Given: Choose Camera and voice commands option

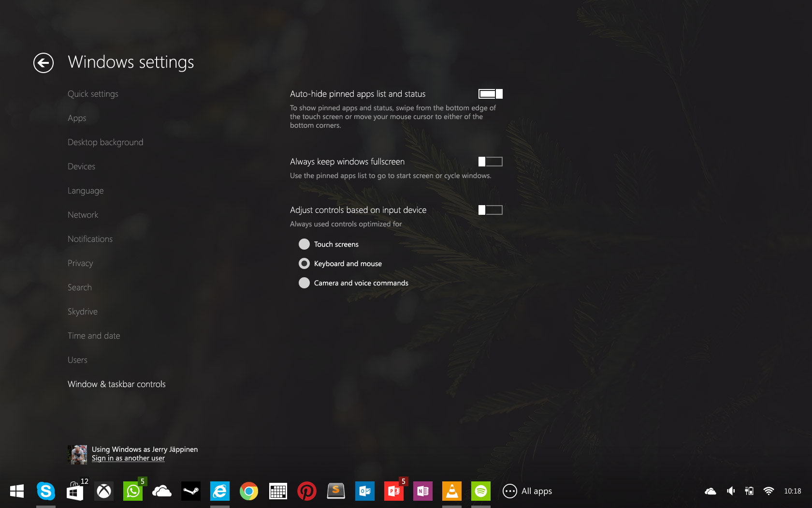Looking at the screenshot, I should tap(304, 283).
